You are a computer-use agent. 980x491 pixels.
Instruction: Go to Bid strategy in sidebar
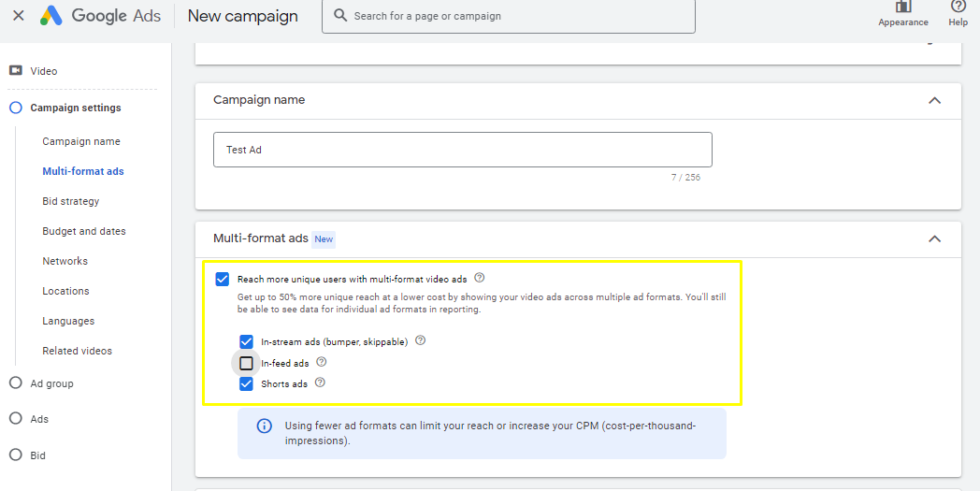click(70, 201)
